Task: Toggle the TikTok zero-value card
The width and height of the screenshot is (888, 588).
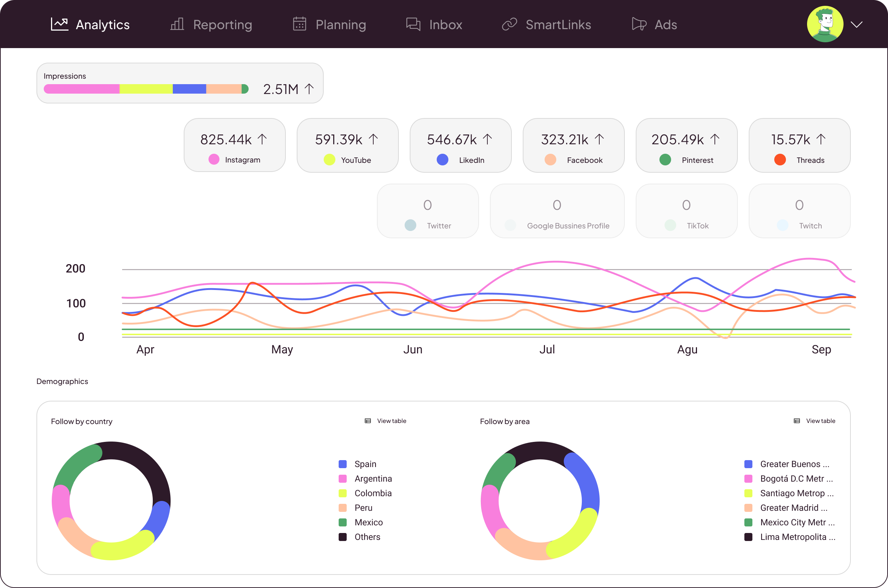Action: (686, 211)
